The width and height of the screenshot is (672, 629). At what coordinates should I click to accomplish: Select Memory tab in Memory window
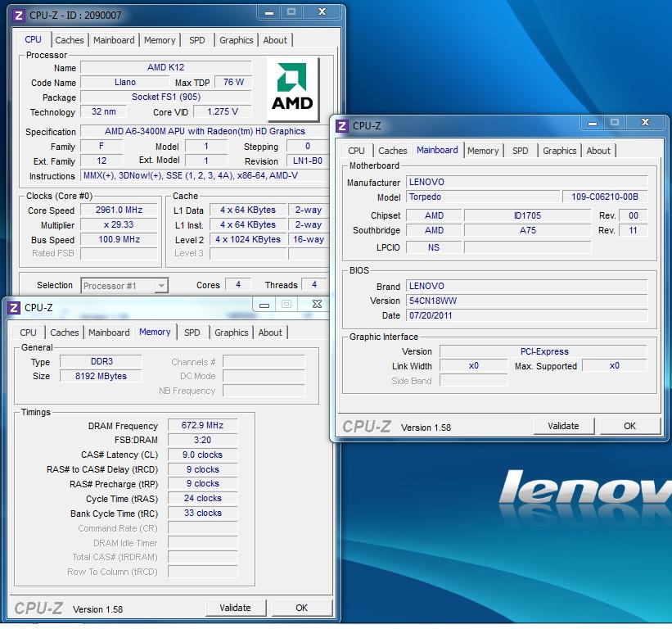[156, 332]
